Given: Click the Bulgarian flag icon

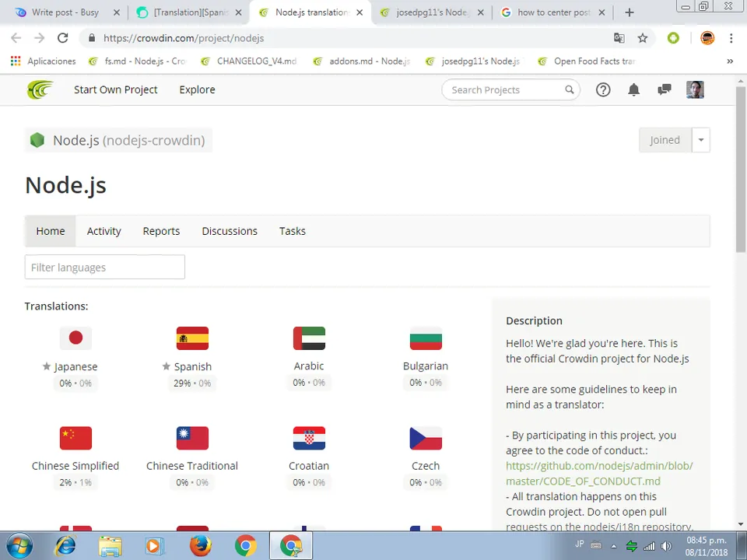Looking at the screenshot, I should (426, 338).
